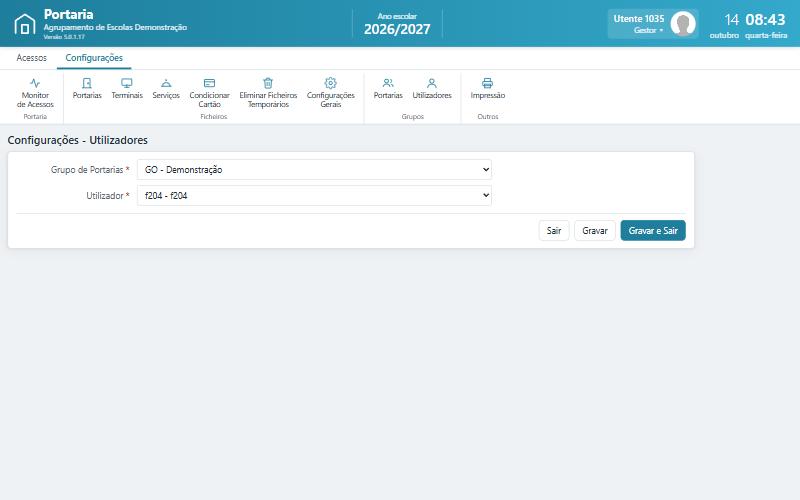Select Eliminar Ficheiros Temporários
The height and width of the screenshot is (500, 800).
tap(268, 93)
